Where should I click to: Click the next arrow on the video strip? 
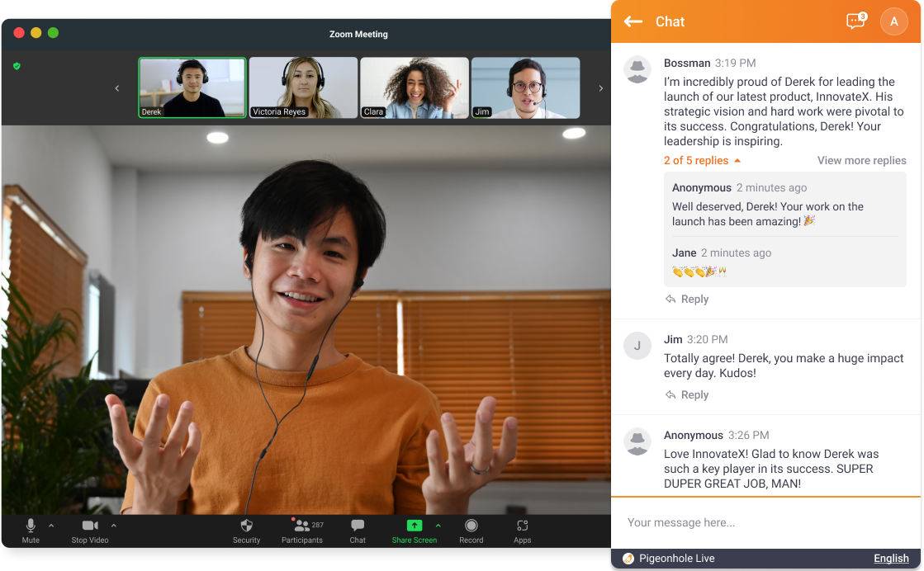click(x=600, y=88)
